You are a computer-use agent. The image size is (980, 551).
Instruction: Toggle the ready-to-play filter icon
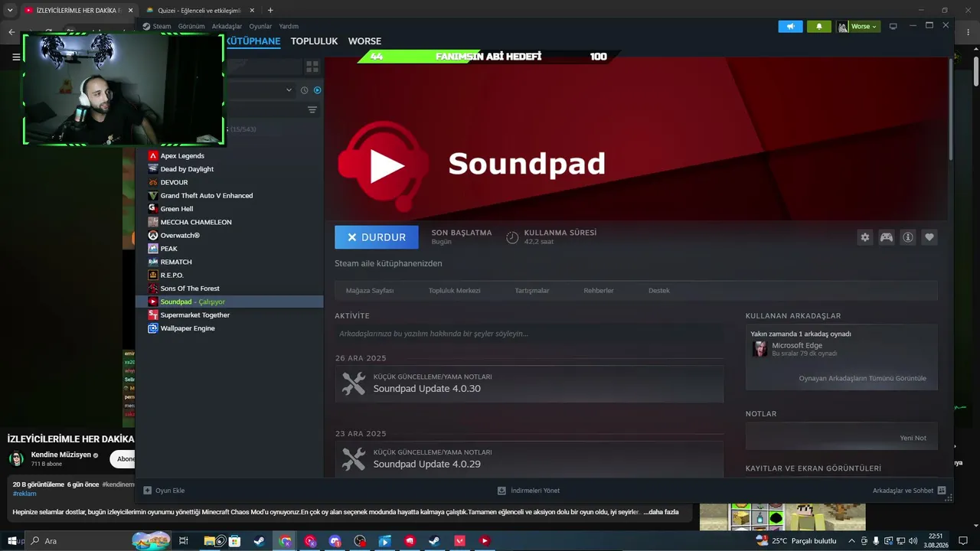317,90
